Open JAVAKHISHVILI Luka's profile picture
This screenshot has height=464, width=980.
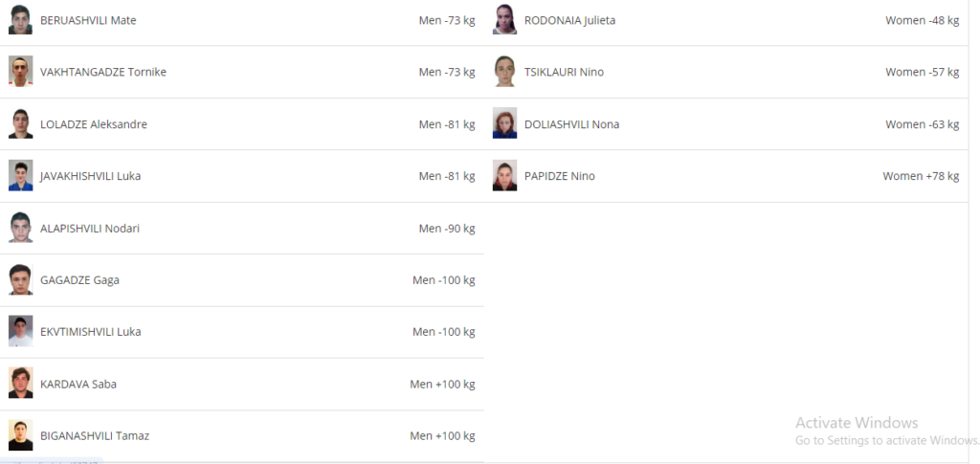21,175
